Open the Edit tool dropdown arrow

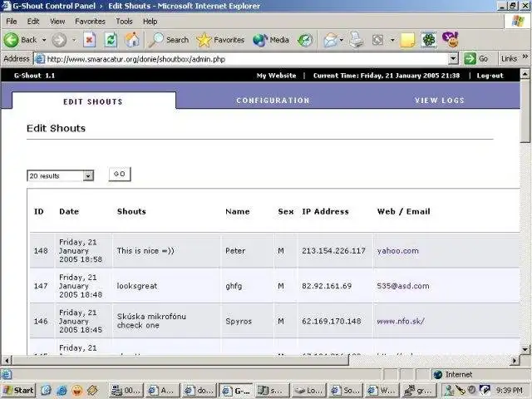click(x=392, y=40)
